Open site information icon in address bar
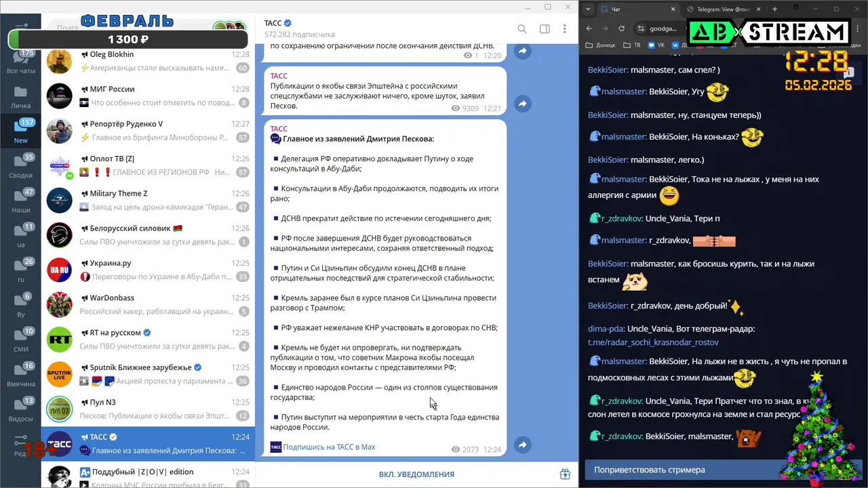This screenshot has height=488, width=868. click(642, 28)
